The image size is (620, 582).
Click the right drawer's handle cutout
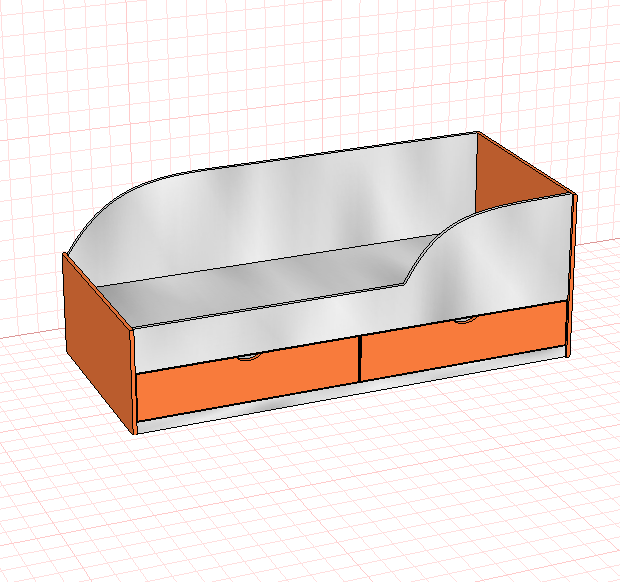465,319
